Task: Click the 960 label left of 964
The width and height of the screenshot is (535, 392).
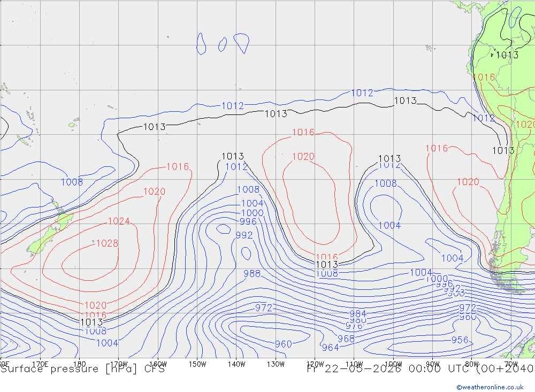Action: point(284,344)
